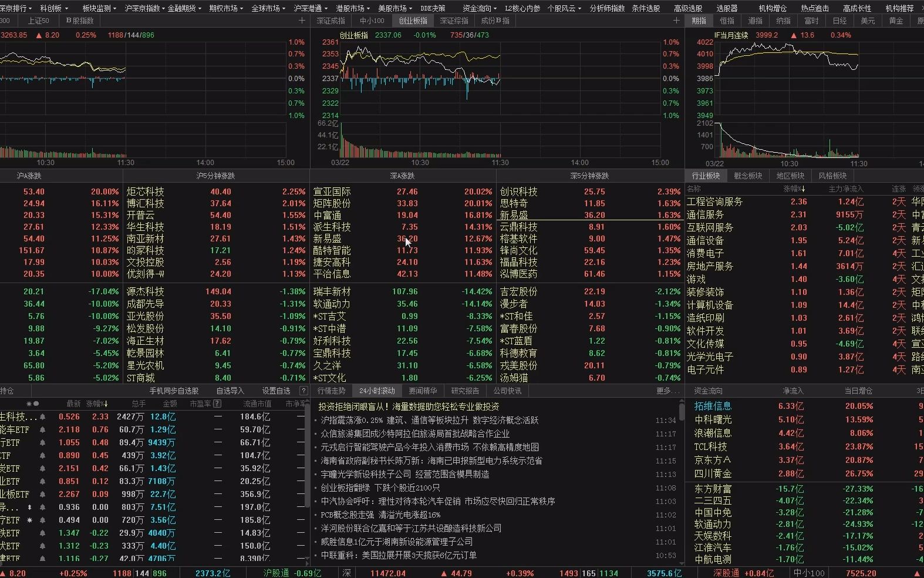Click the bell alert icon for 1.055 row

42,443
